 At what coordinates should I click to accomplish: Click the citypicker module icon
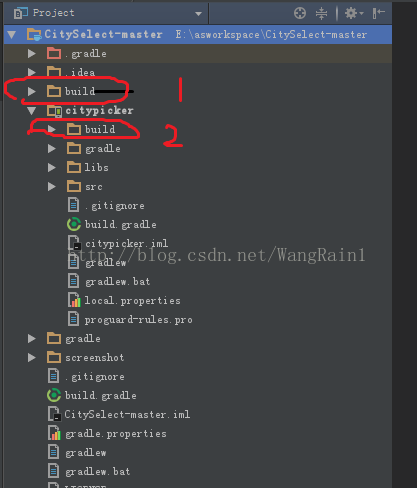(54, 110)
